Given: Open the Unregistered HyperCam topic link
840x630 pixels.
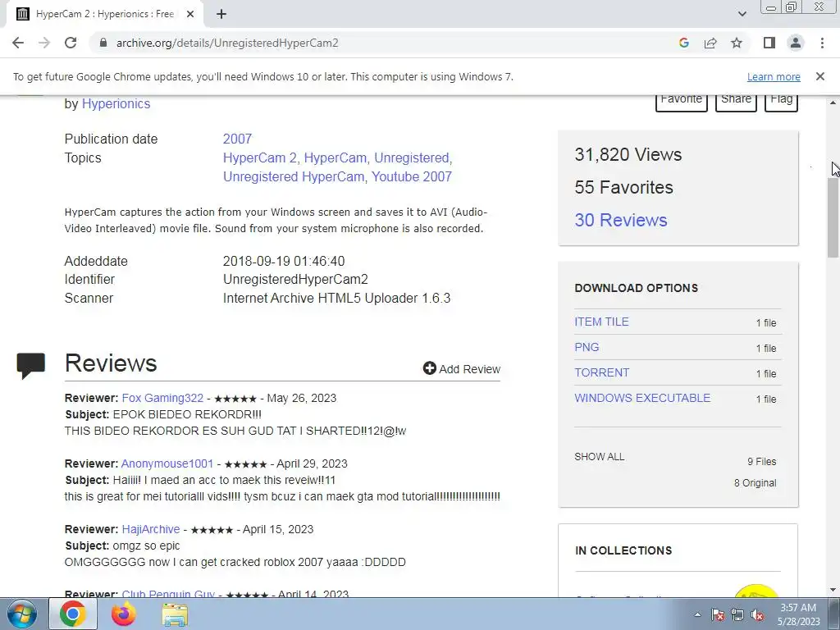Looking at the screenshot, I should click(294, 177).
